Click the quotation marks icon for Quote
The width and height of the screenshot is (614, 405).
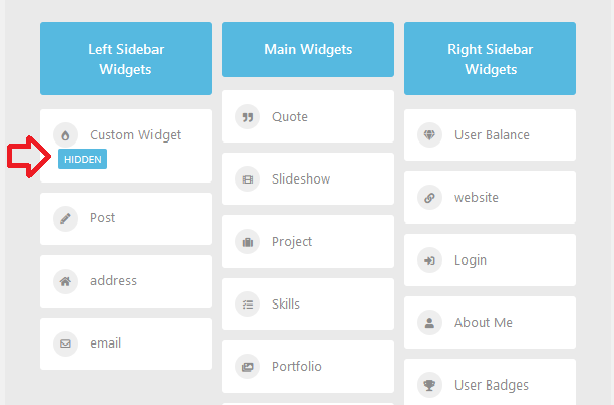[247, 117]
